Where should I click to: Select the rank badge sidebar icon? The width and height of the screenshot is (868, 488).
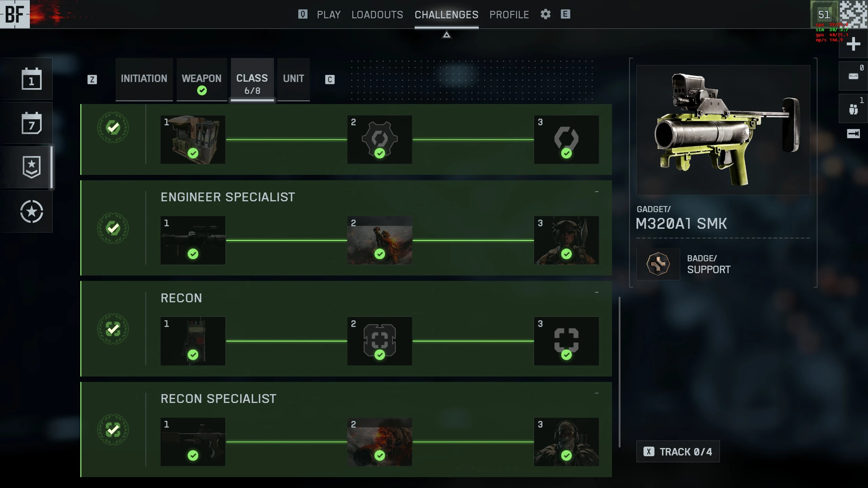(32, 167)
